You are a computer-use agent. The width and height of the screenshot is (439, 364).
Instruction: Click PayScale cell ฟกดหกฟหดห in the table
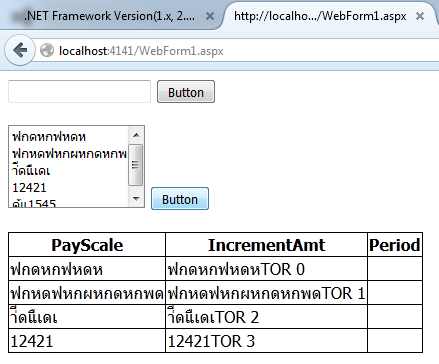(x=87, y=269)
